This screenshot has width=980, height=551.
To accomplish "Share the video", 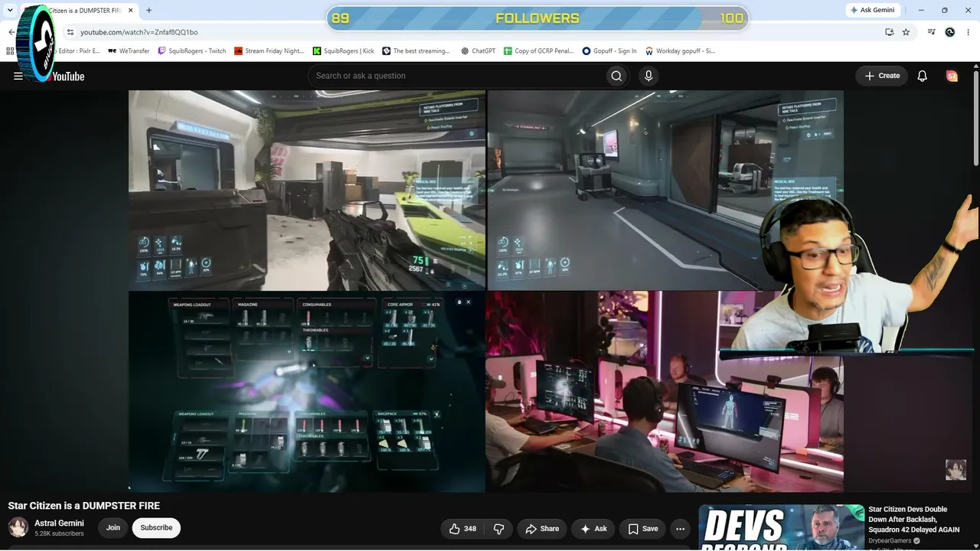I will click(542, 529).
